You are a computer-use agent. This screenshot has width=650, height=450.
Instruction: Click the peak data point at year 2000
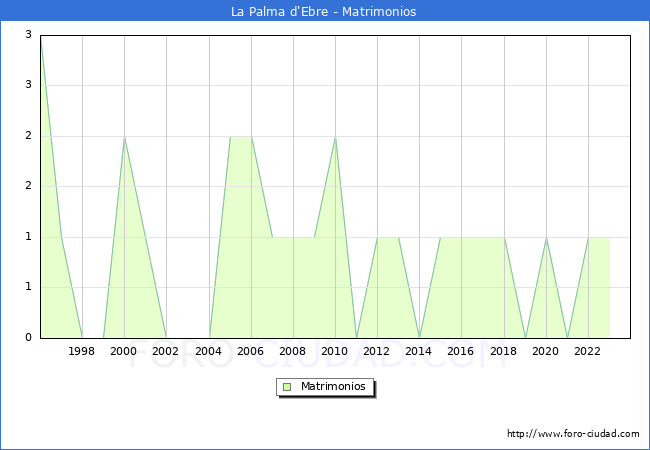tap(124, 137)
